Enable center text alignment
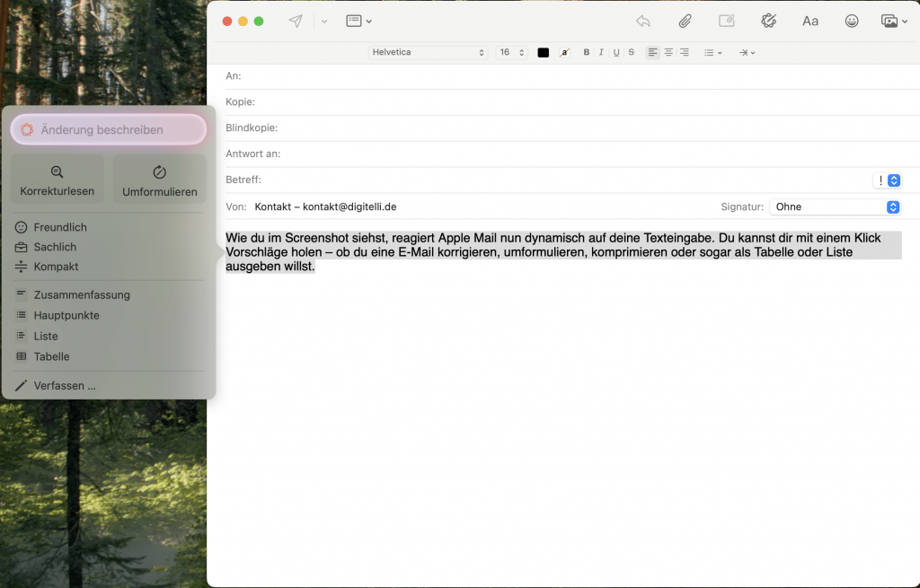 click(x=668, y=53)
